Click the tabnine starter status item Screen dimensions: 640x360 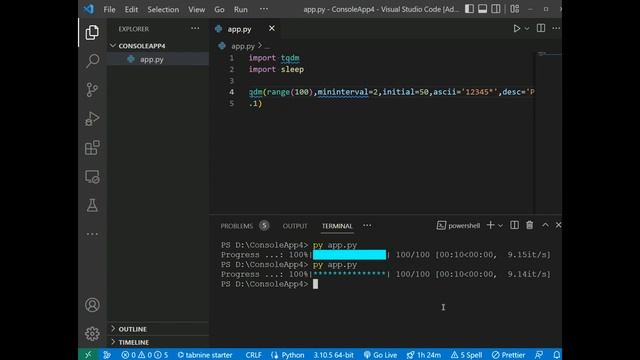[204, 355]
